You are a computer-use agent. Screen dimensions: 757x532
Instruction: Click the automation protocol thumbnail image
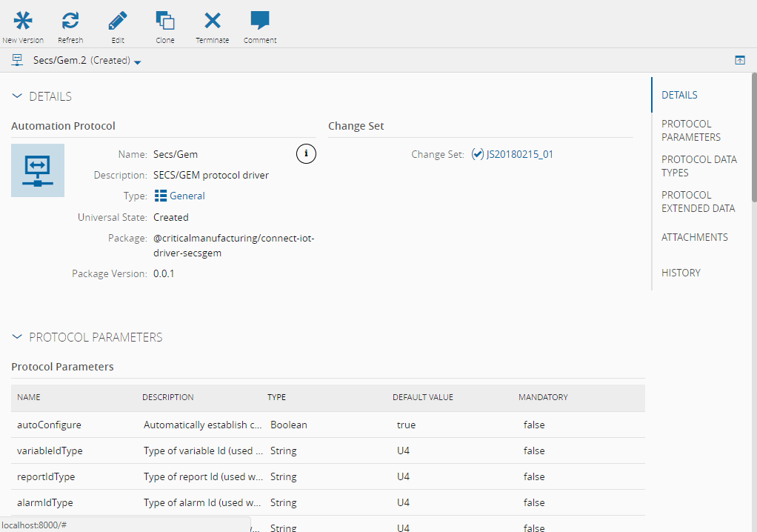pos(38,170)
